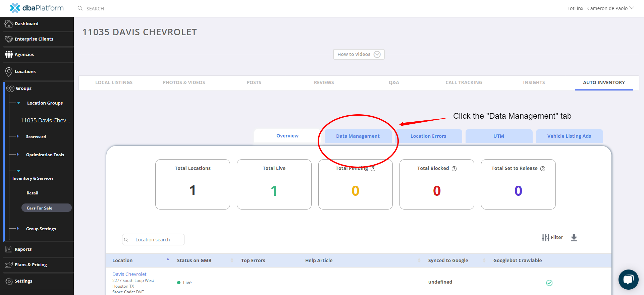
Task: Open the Location Errors tab
Action: pyautogui.click(x=428, y=136)
